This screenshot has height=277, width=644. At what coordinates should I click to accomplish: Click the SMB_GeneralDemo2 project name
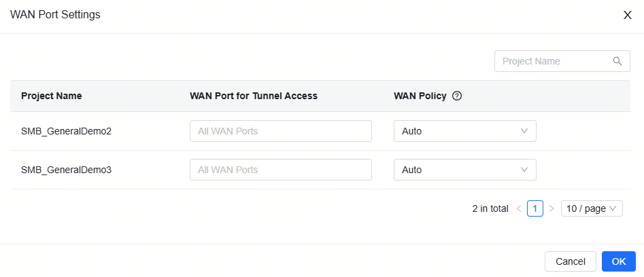67,132
